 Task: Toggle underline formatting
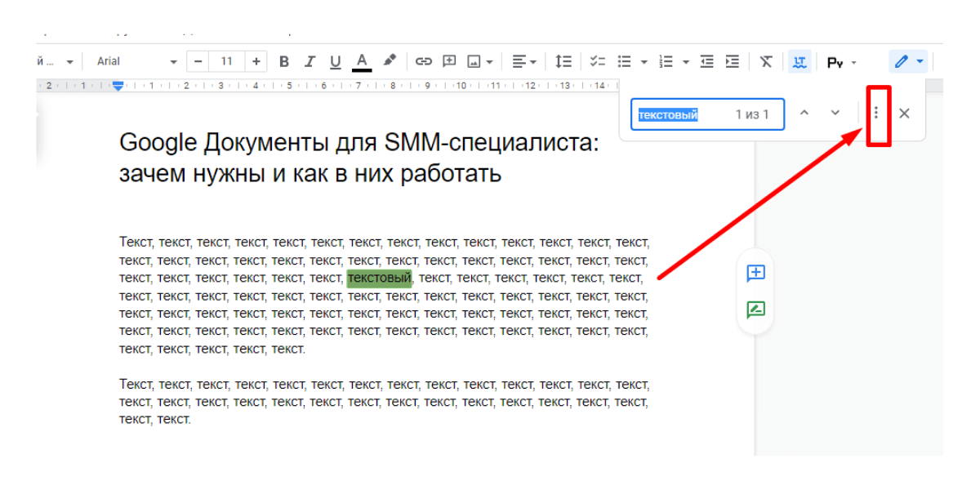[335, 62]
